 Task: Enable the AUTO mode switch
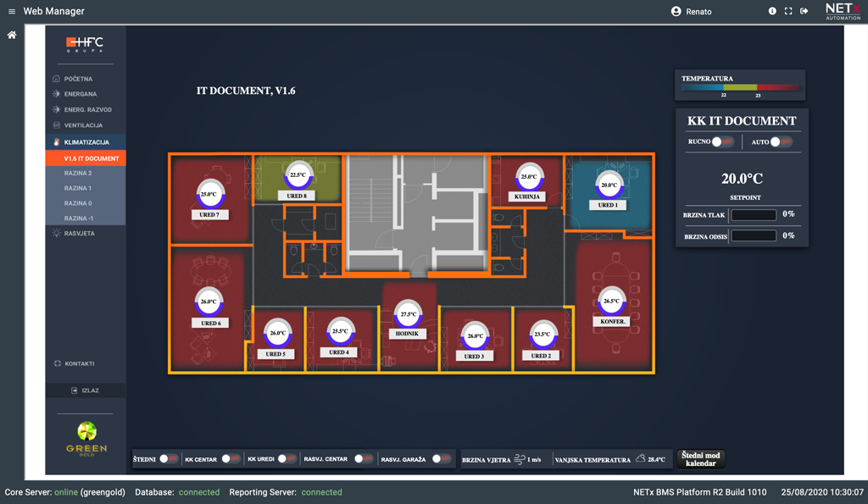[781, 142]
